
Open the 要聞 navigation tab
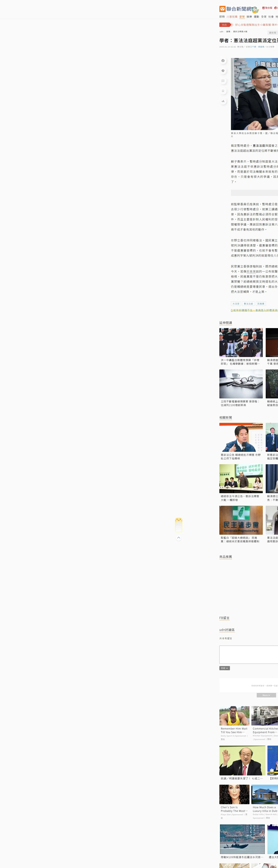coord(242,16)
